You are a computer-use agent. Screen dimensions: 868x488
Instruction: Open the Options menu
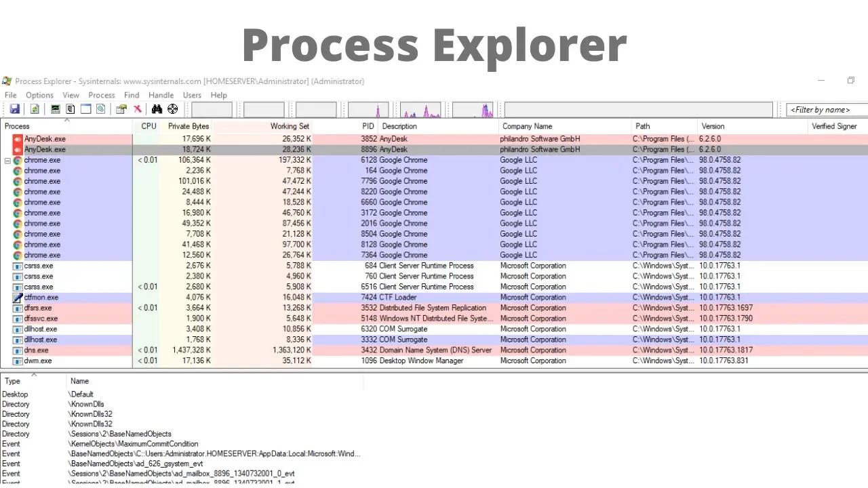[x=39, y=95]
